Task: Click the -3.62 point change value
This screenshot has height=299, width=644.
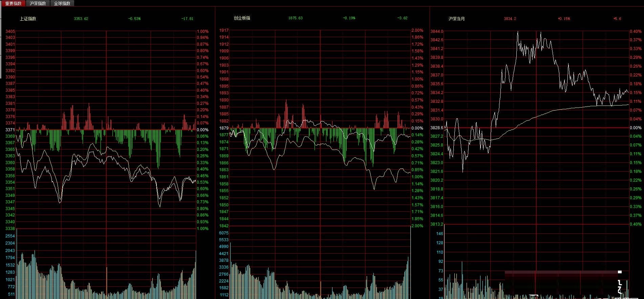Action: pyautogui.click(x=402, y=18)
